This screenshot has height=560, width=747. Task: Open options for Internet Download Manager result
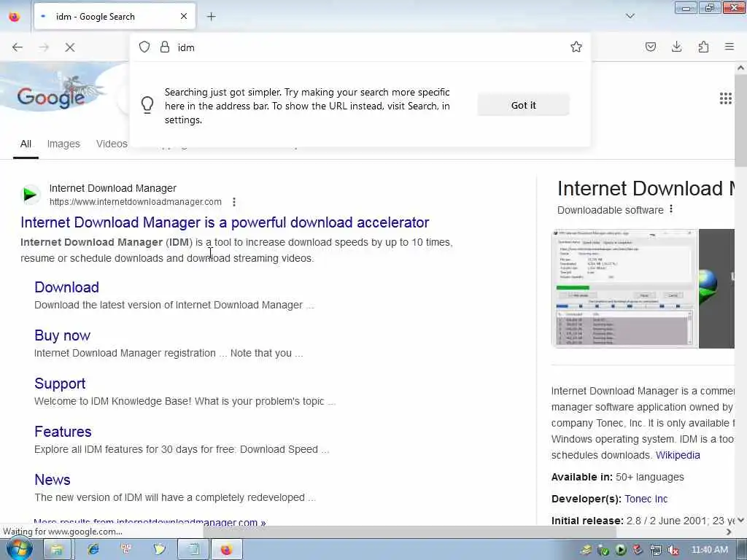234,202
